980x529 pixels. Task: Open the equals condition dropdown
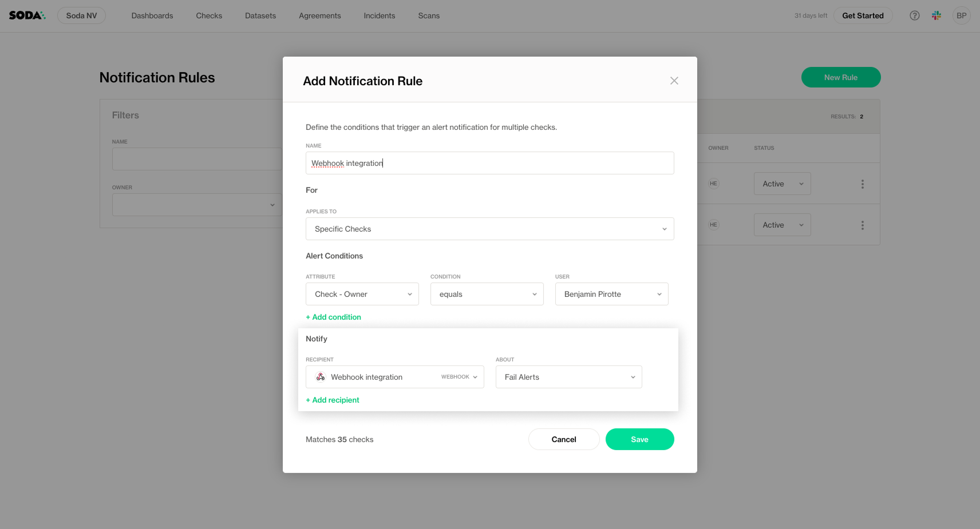[x=487, y=294]
